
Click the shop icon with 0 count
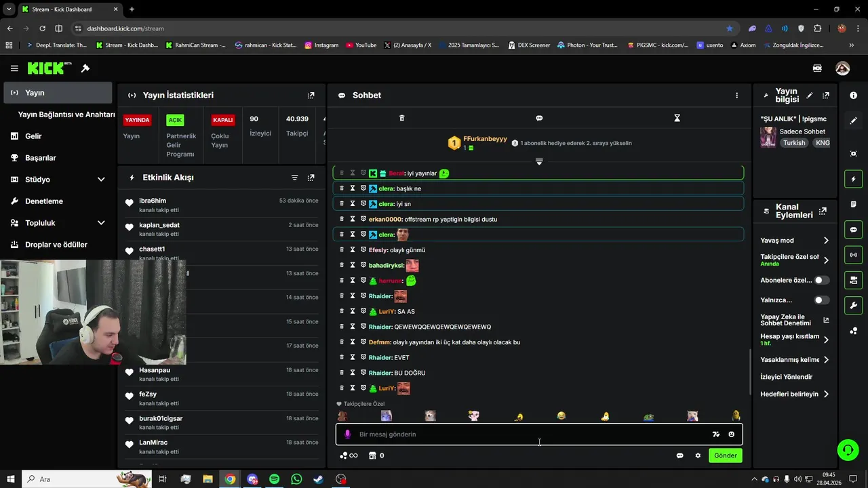376,455
